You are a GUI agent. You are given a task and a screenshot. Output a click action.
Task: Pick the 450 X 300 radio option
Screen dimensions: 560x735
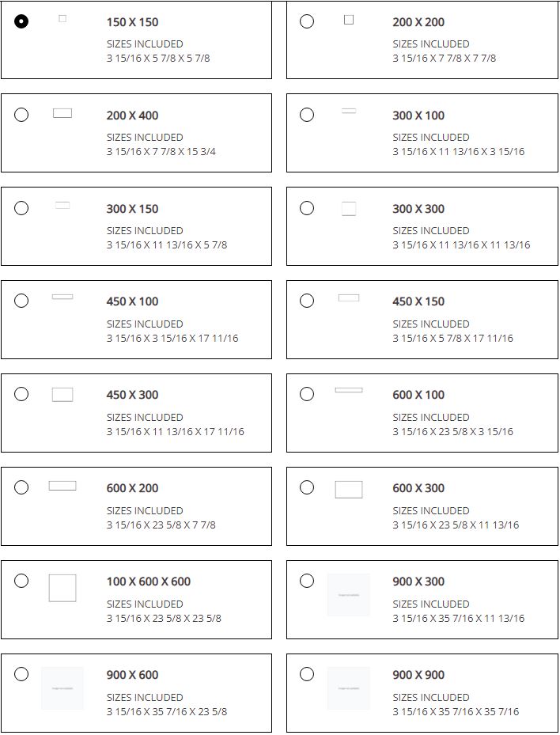[x=21, y=394]
